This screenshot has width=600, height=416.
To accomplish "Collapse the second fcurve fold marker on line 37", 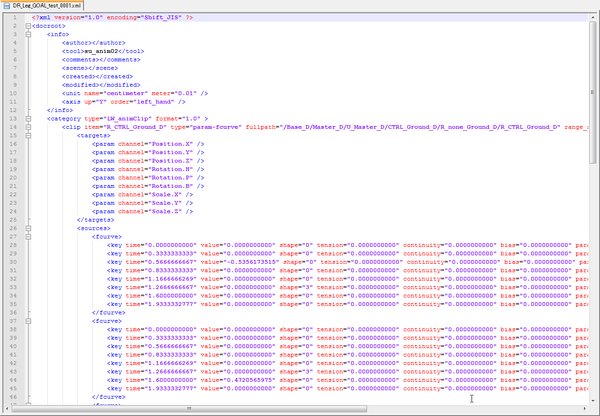I will [x=28, y=321].
